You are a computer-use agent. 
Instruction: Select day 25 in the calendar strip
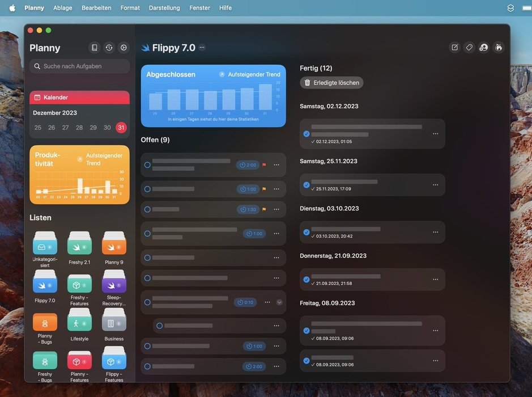pyautogui.click(x=37, y=128)
